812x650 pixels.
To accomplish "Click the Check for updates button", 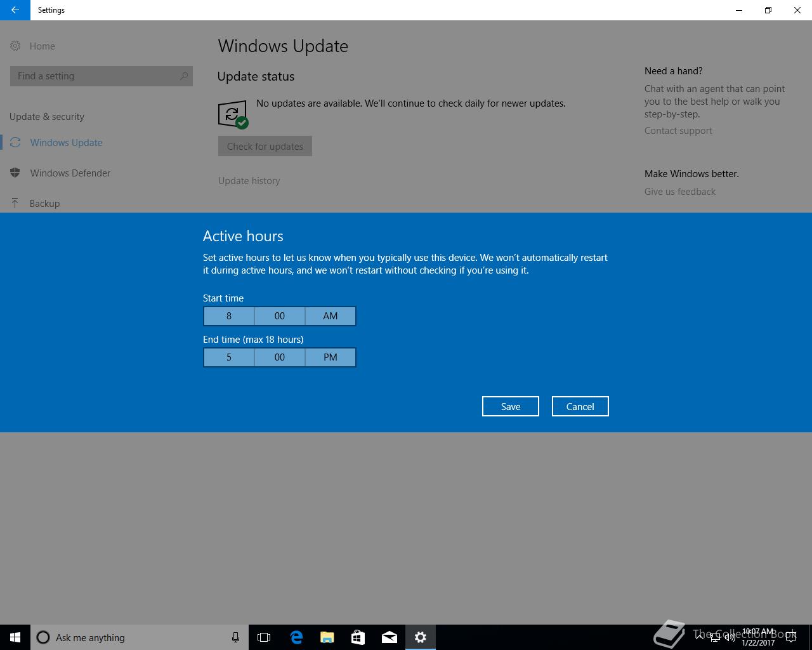I will point(265,146).
